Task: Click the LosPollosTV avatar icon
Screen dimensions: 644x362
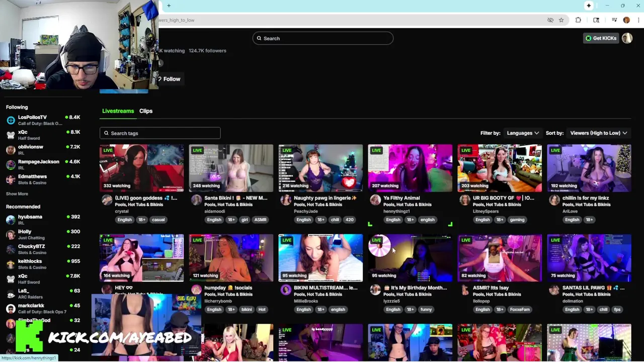Action: coord(11,120)
